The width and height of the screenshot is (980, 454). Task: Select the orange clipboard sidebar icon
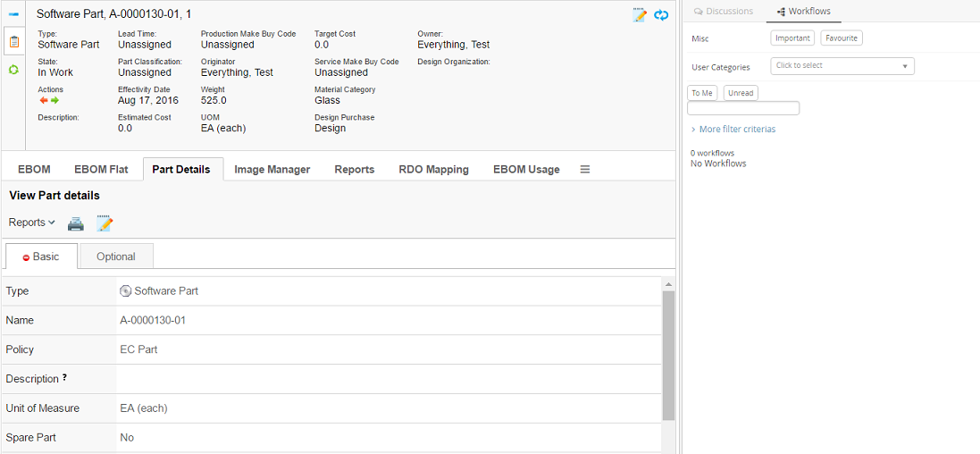pyautogui.click(x=13, y=41)
